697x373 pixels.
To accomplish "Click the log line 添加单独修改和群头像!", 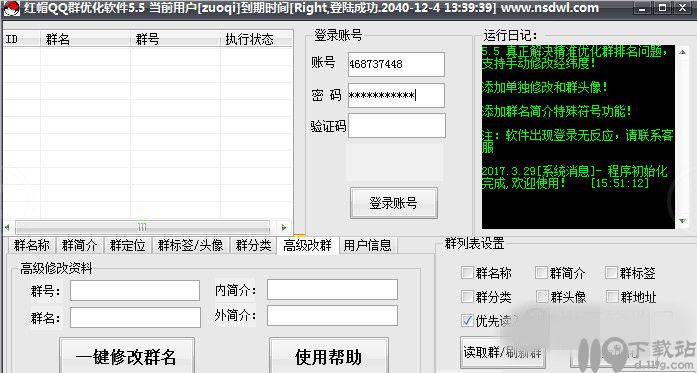I will 545,88.
